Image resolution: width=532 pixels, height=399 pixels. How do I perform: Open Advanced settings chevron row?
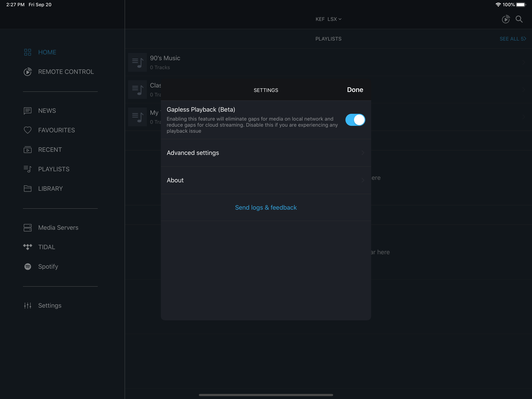266,153
